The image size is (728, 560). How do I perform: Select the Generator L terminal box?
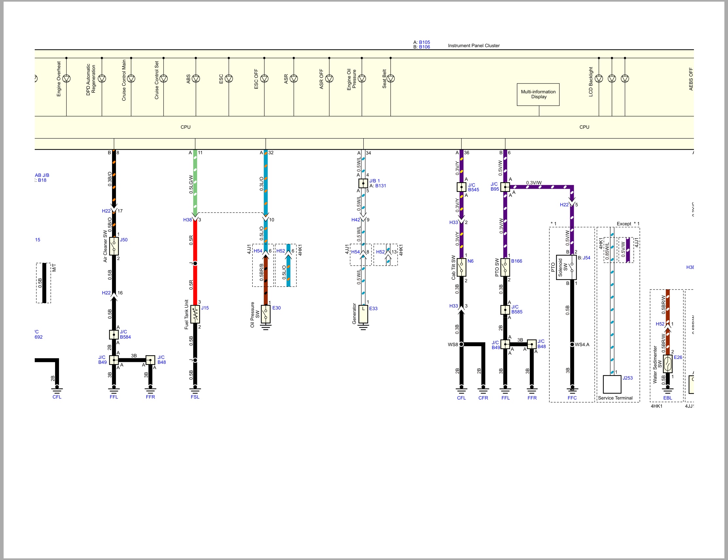pos(363,314)
